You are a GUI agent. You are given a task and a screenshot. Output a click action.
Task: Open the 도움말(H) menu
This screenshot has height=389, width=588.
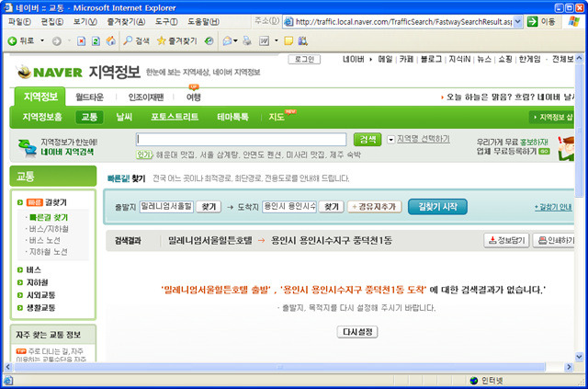point(203,22)
